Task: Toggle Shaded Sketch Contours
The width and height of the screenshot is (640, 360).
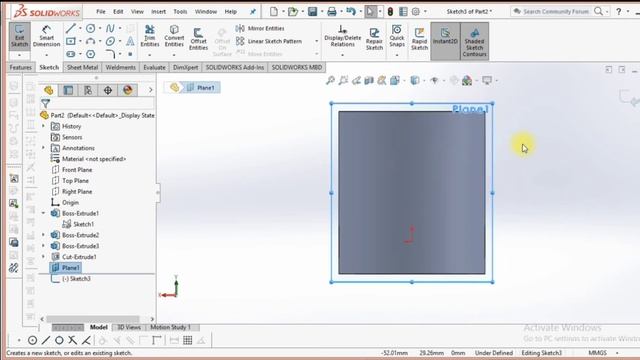Action: point(474,42)
